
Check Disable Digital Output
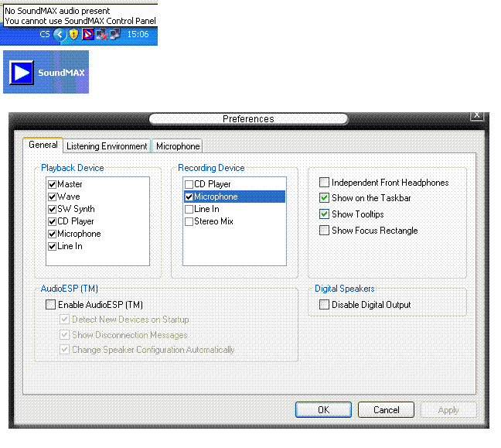click(x=324, y=304)
